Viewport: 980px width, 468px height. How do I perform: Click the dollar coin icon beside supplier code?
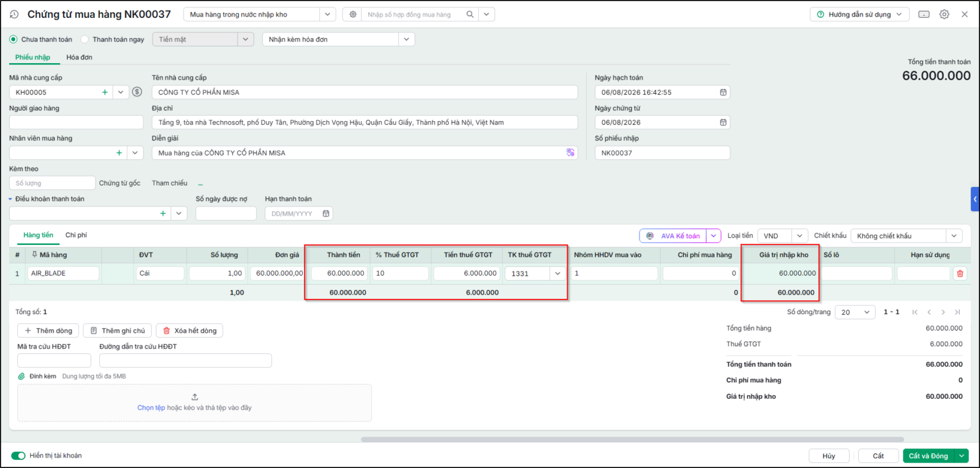click(137, 92)
